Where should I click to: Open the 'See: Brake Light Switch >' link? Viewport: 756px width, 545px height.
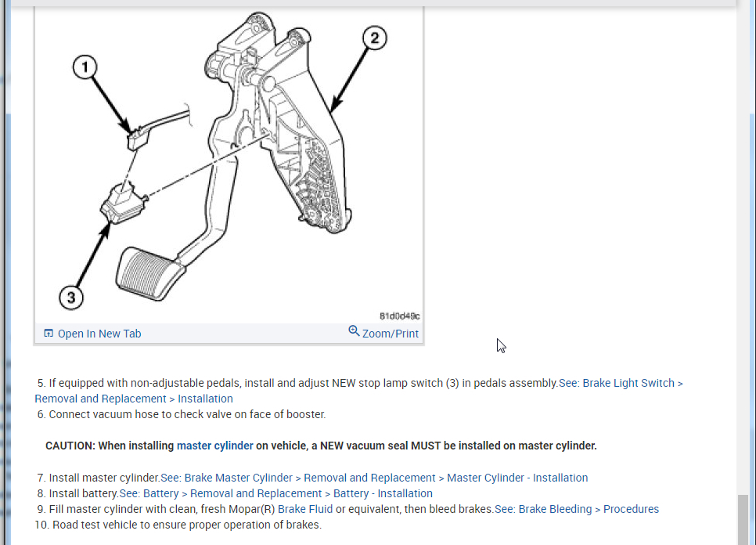tap(621, 383)
